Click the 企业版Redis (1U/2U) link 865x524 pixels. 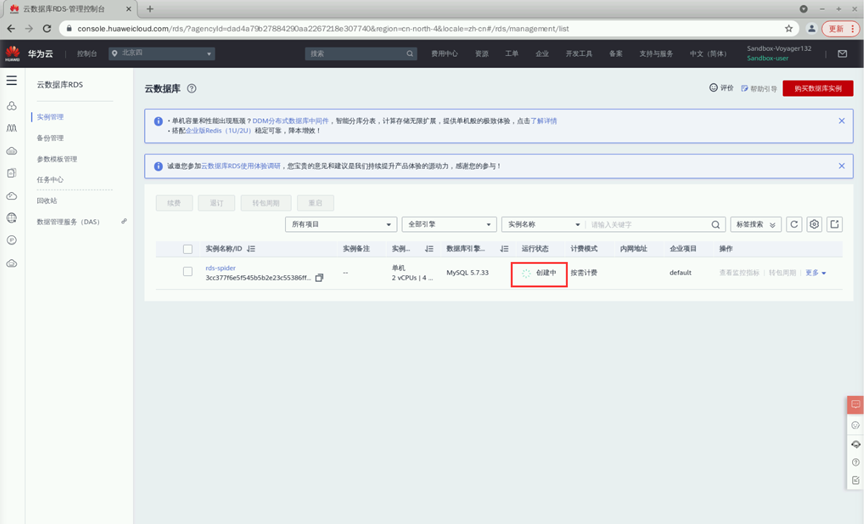218,131
